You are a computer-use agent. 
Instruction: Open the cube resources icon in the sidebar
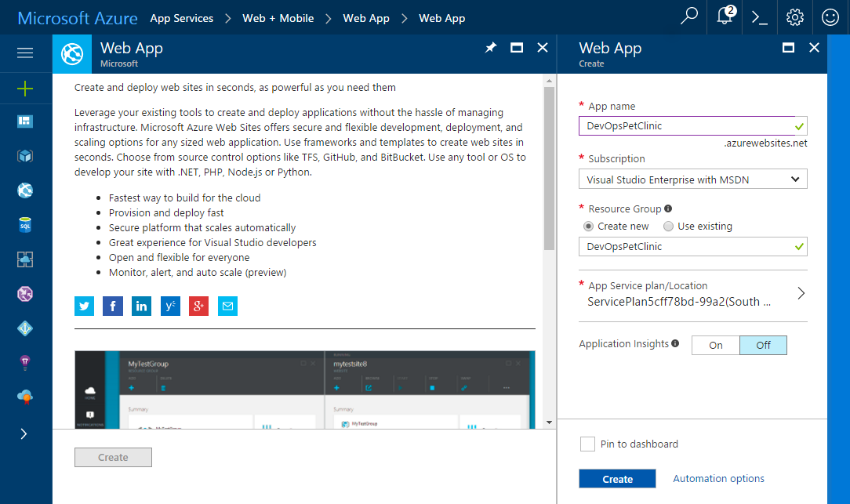pos(25,156)
